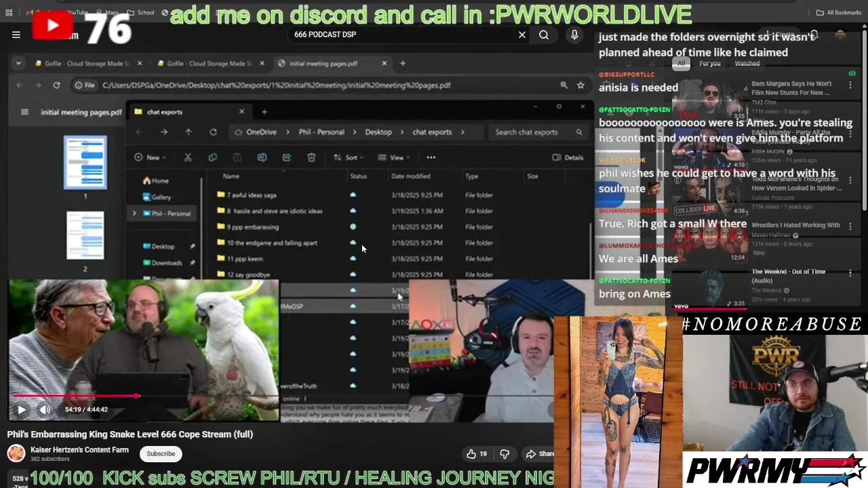Viewport: 868px width, 488px height.
Task: Open a new browser tab with plus
Action: click(403, 63)
